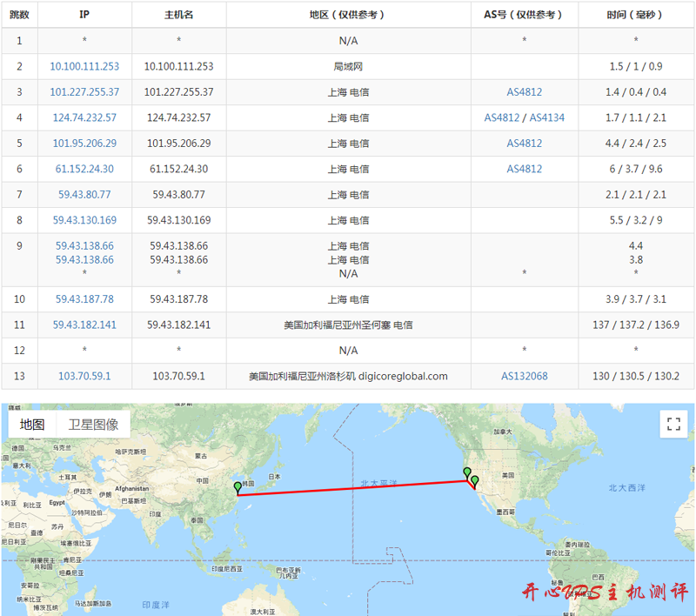The height and width of the screenshot is (616, 696).
Task: Select the 地图 map view tab
Action: (32, 425)
